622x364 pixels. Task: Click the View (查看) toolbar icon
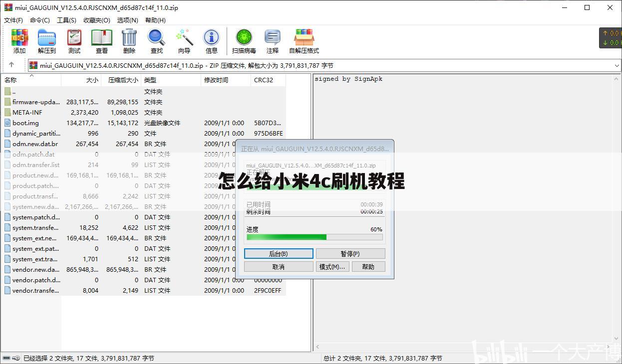pos(102,41)
